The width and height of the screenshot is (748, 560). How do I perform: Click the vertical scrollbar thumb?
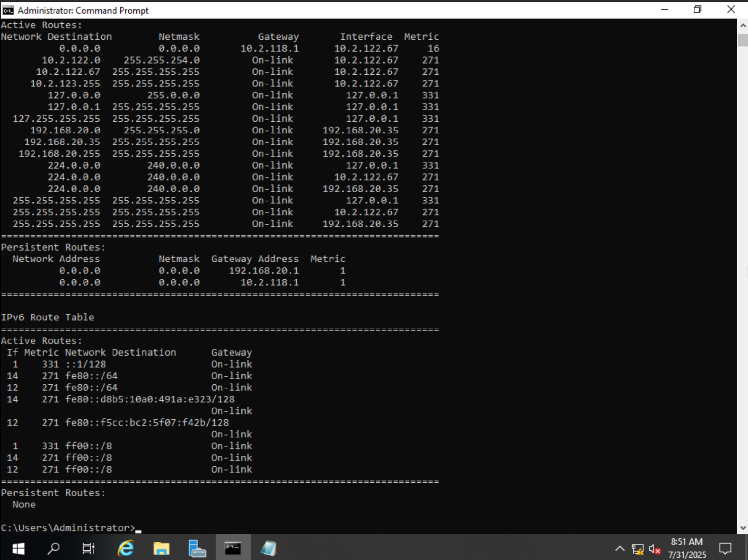[x=743, y=41]
